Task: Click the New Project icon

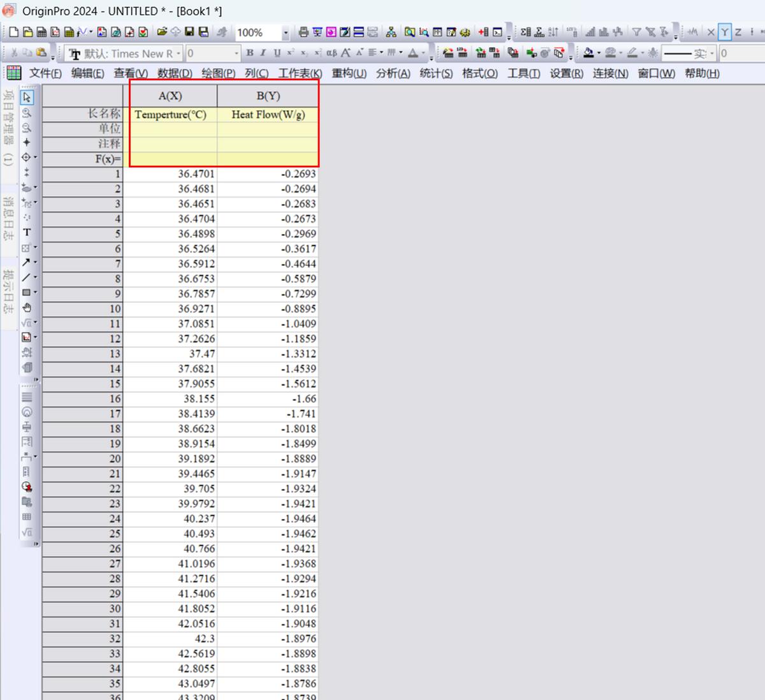Action: click(13, 32)
